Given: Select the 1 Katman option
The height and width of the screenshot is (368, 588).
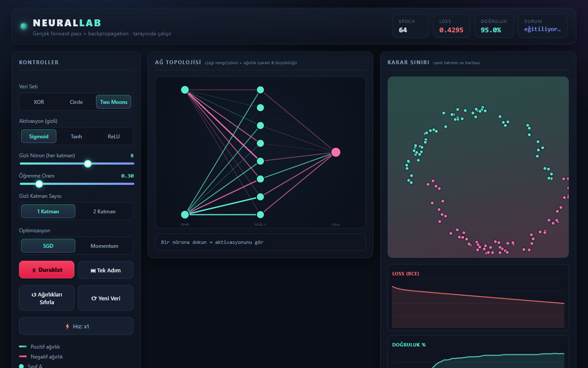Looking at the screenshot, I should [48, 212].
